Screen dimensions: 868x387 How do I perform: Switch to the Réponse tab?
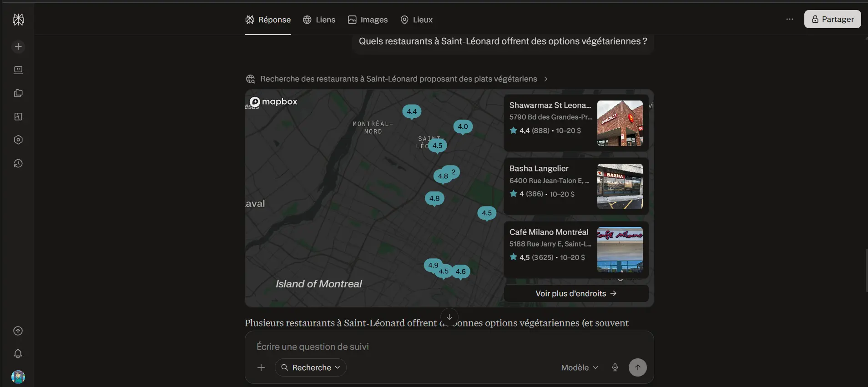coord(267,20)
